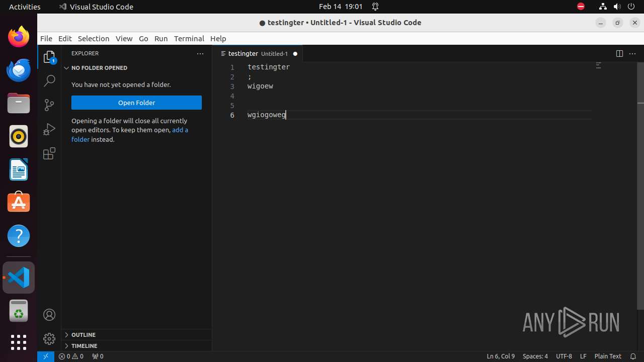
Task: Open the Explorer view in activity bar
Action: [x=49, y=57]
